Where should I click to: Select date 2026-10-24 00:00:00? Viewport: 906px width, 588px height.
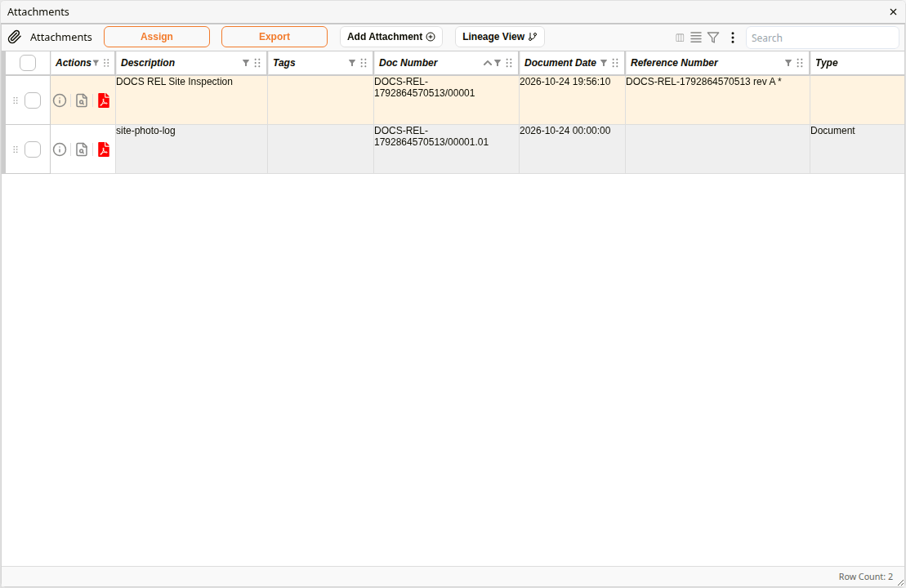click(572, 149)
